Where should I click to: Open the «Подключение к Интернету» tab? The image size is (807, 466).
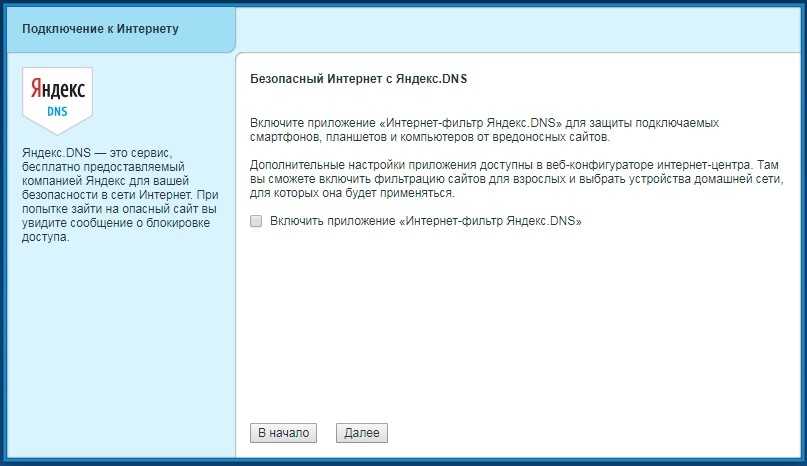101,29
